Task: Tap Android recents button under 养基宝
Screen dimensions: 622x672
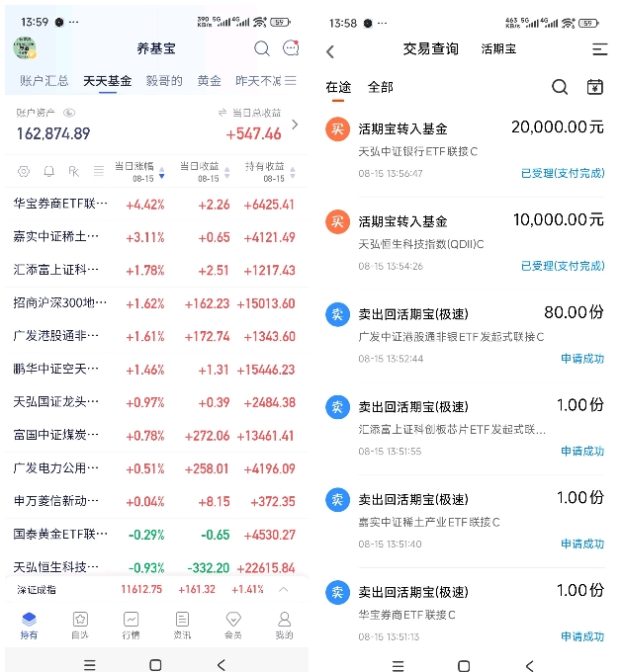Action: pos(90,665)
